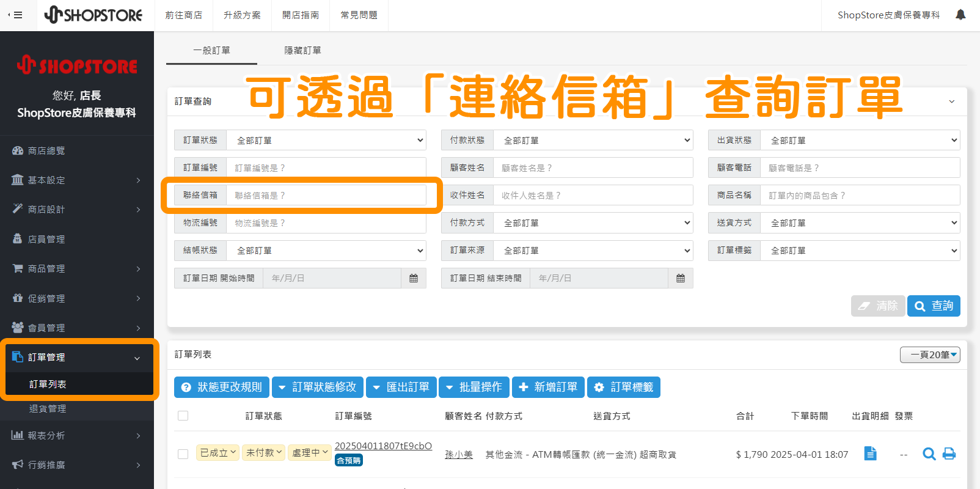Open 出貨狀態 filter dropdown
The height and width of the screenshot is (489, 980).
tap(860, 140)
